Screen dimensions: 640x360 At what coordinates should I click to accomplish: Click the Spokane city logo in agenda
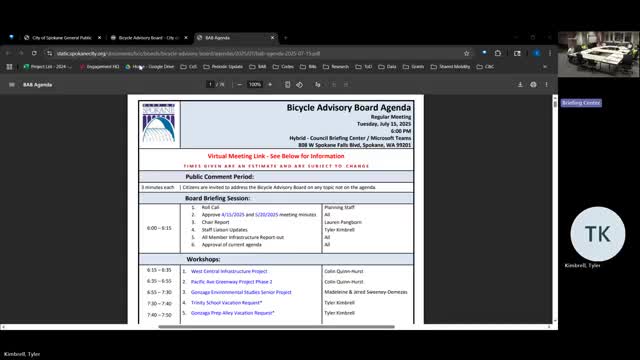coord(159,123)
